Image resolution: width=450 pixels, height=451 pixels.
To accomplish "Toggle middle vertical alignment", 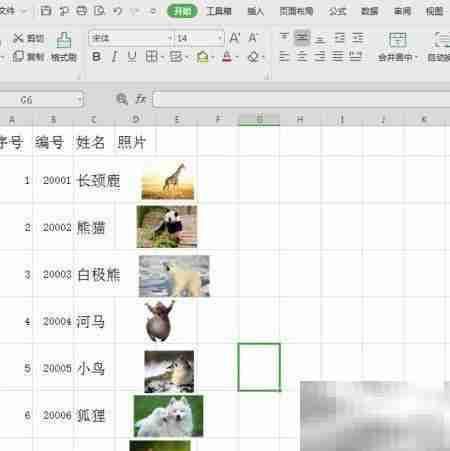I will point(302,38).
